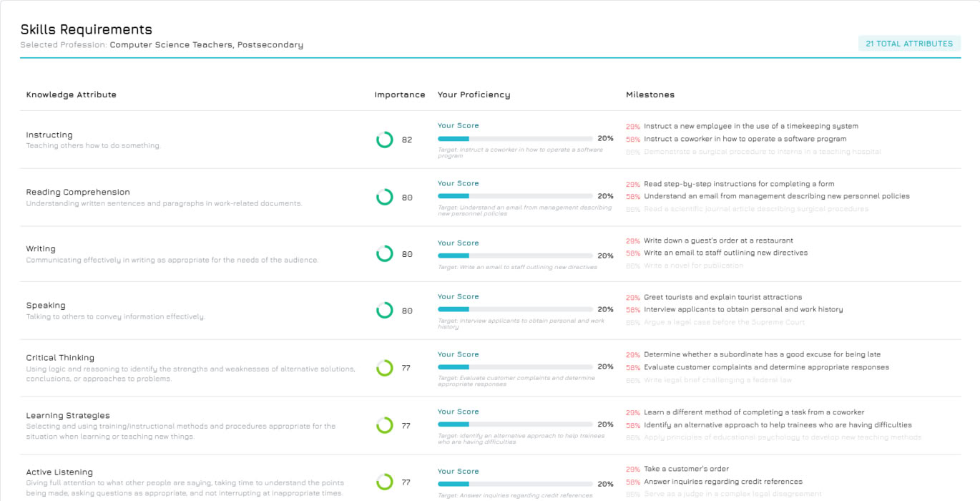Click the Writing importance donut icon

tap(385, 253)
